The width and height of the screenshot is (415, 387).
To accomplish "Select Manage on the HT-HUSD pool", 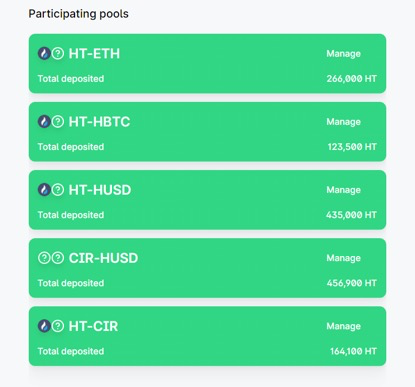I will (343, 190).
